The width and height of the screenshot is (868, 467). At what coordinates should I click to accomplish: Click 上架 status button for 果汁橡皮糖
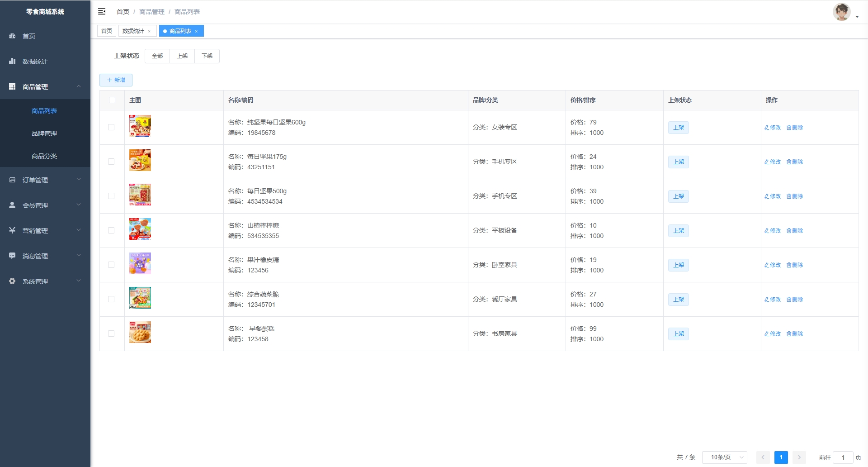(678, 265)
